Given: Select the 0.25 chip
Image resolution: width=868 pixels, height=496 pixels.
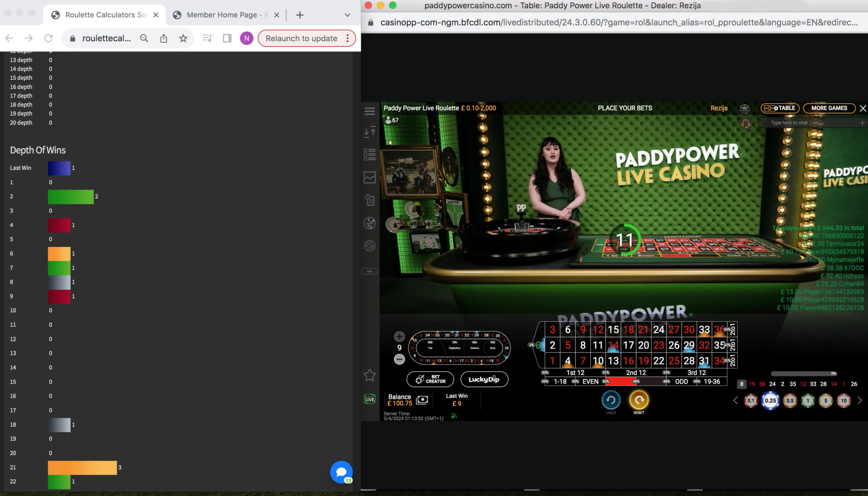Looking at the screenshot, I should coord(770,401).
